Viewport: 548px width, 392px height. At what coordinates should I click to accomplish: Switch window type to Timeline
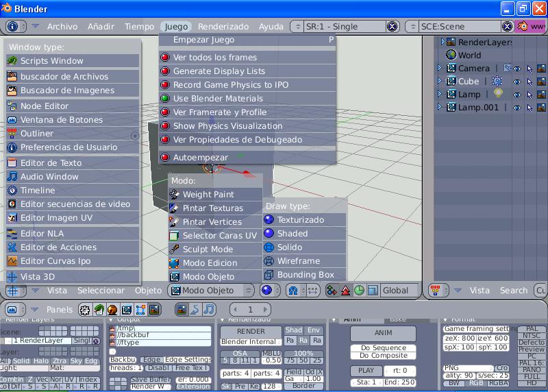tap(73, 191)
